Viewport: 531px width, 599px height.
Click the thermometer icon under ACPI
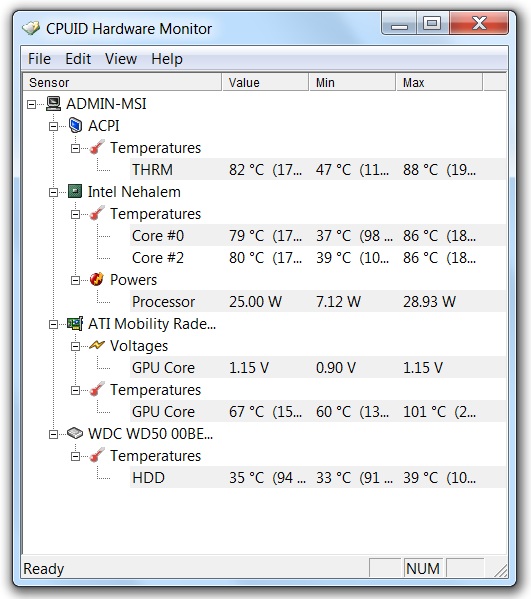click(97, 147)
